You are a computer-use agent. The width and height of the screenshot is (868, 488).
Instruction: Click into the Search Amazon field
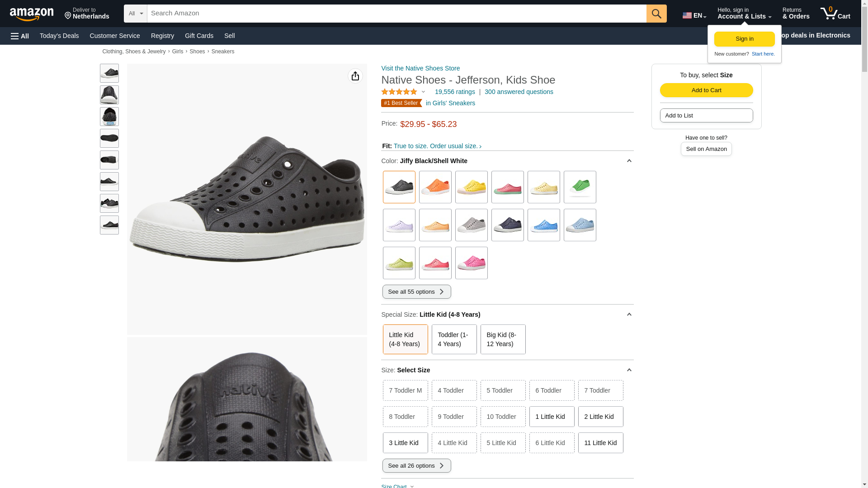[x=396, y=14]
